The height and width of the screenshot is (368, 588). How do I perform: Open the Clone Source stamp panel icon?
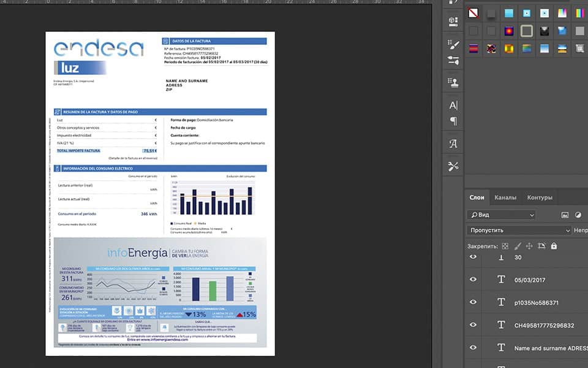coord(453,82)
